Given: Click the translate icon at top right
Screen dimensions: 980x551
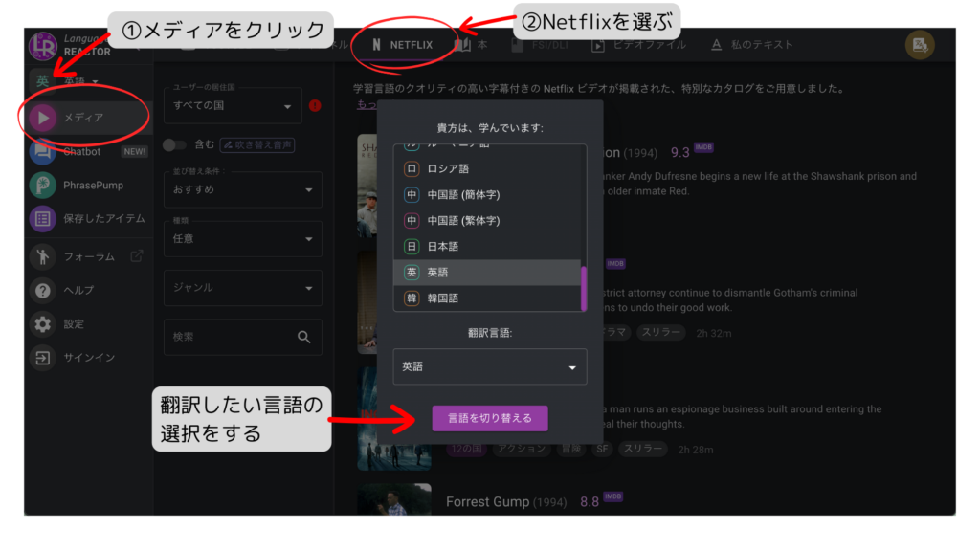Looking at the screenshot, I should tap(920, 45).
